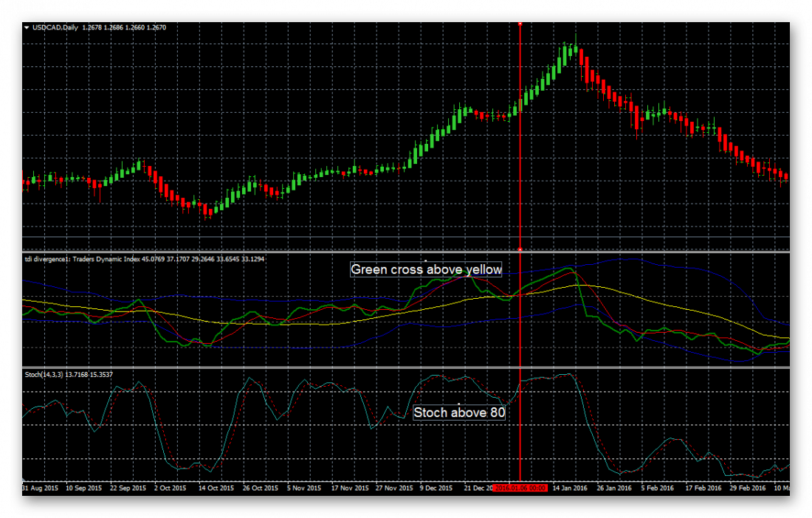The height and width of the screenshot is (518, 812).
Task: Click the highlighted 2016.01.06 00:00 date label
Action: pos(520,488)
